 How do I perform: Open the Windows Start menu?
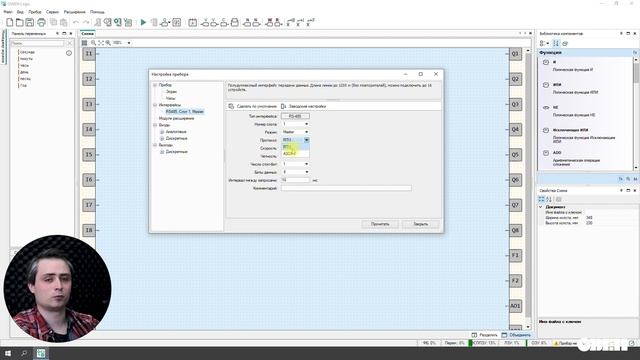click(8, 353)
